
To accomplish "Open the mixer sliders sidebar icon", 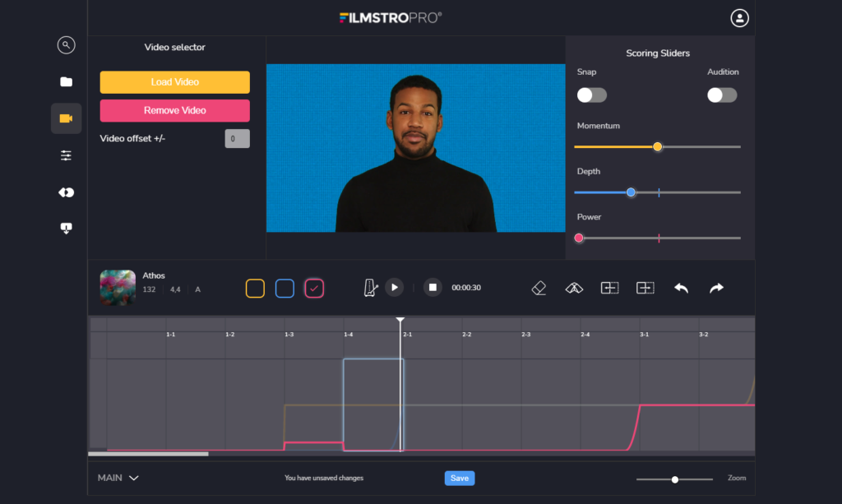I will click(66, 155).
